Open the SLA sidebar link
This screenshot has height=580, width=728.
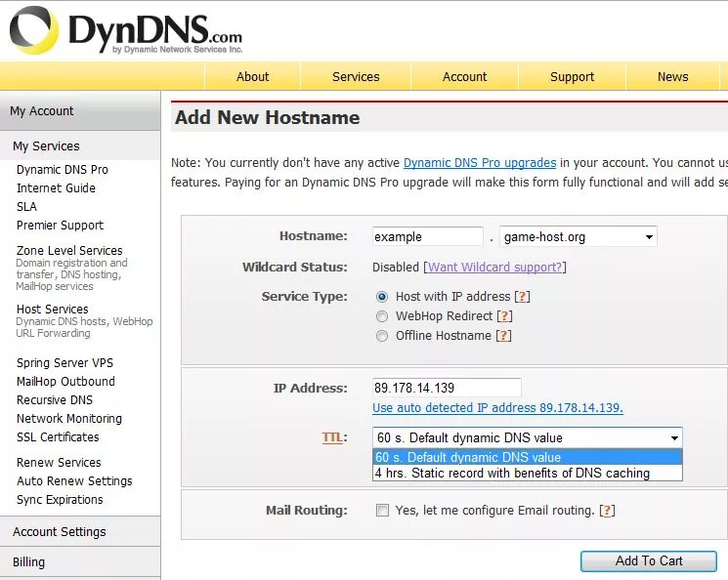point(26,206)
